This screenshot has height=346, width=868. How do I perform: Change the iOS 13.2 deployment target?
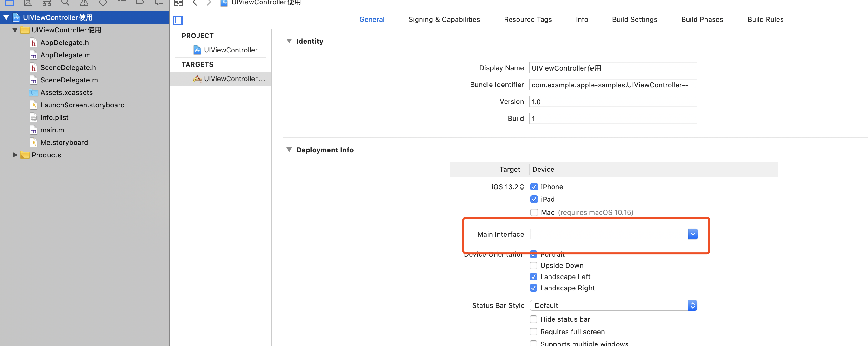tap(507, 186)
